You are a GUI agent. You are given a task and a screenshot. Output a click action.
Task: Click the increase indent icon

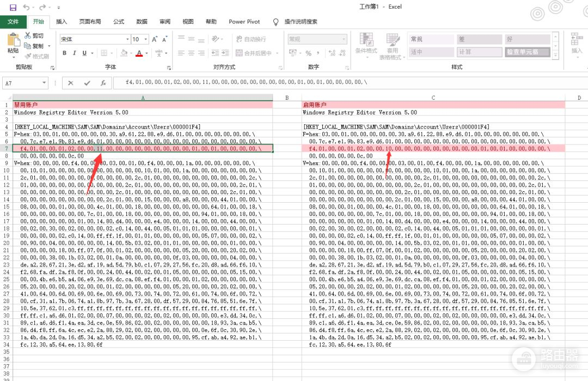(x=225, y=53)
